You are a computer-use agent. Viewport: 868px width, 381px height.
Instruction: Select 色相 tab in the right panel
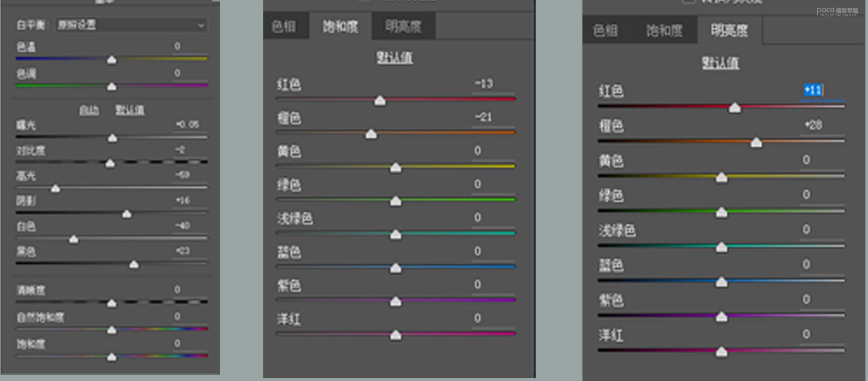[605, 31]
